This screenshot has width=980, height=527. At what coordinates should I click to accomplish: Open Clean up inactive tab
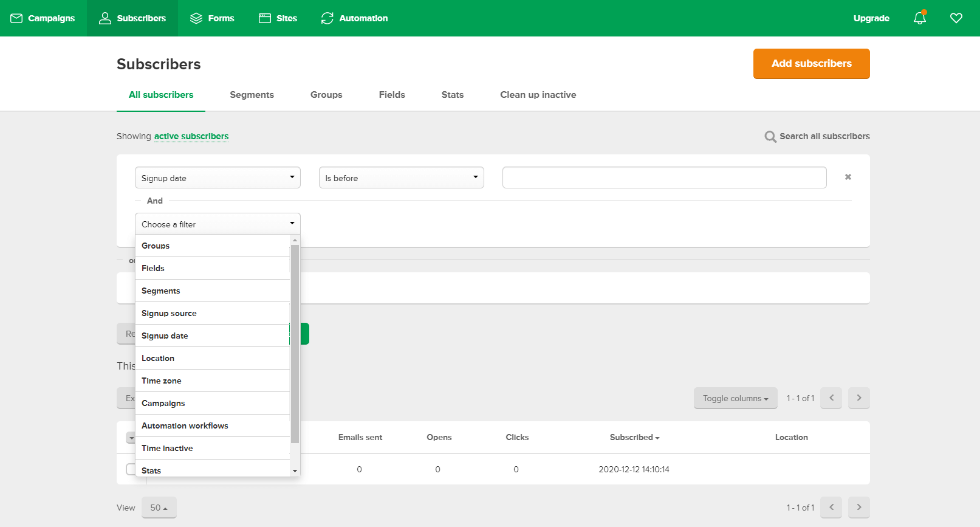[538, 95]
